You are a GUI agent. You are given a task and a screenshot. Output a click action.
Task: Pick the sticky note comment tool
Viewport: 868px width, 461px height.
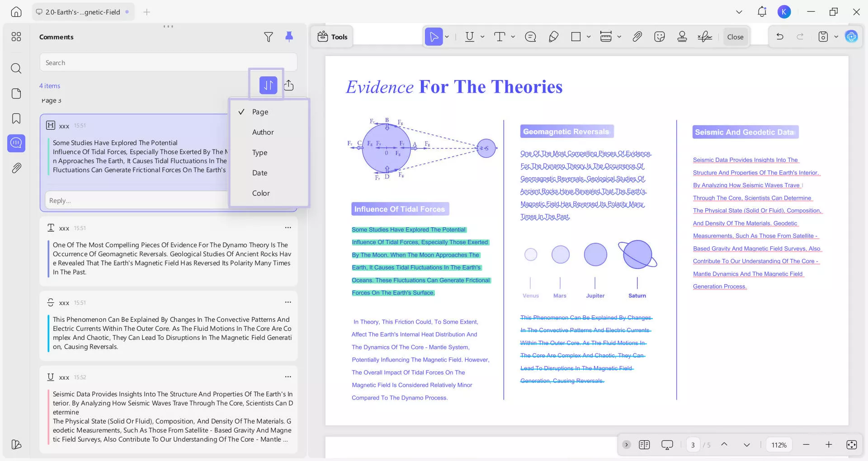point(531,37)
